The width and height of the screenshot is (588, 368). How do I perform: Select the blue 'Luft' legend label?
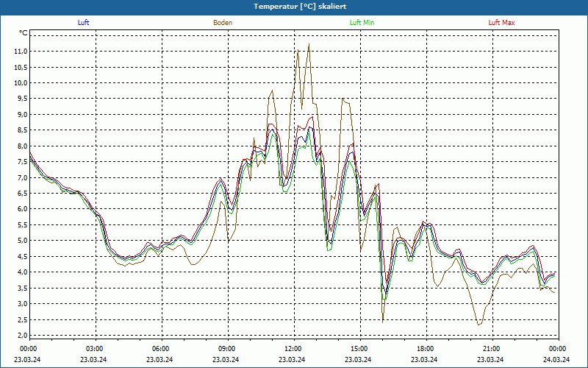point(83,23)
